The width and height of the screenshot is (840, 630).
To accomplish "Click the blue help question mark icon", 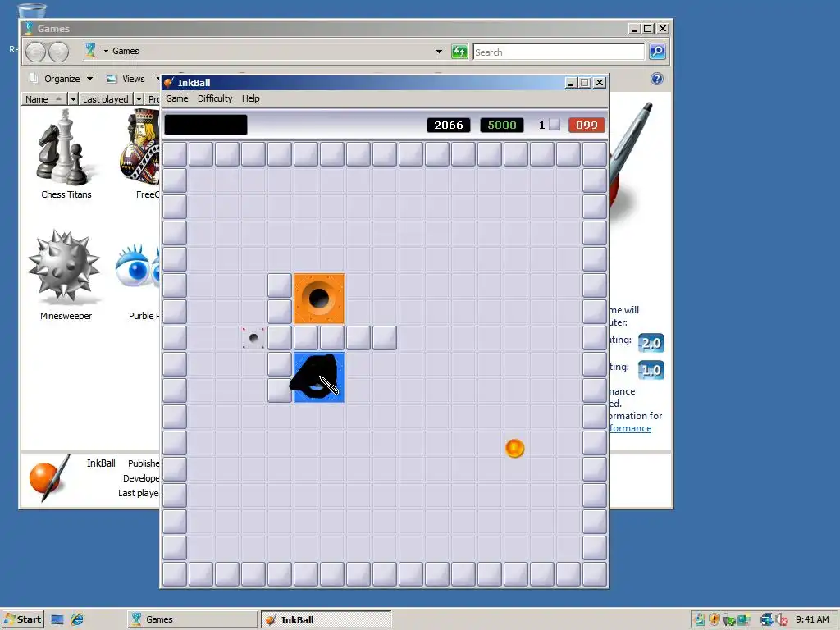I will [x=657, y=79].
